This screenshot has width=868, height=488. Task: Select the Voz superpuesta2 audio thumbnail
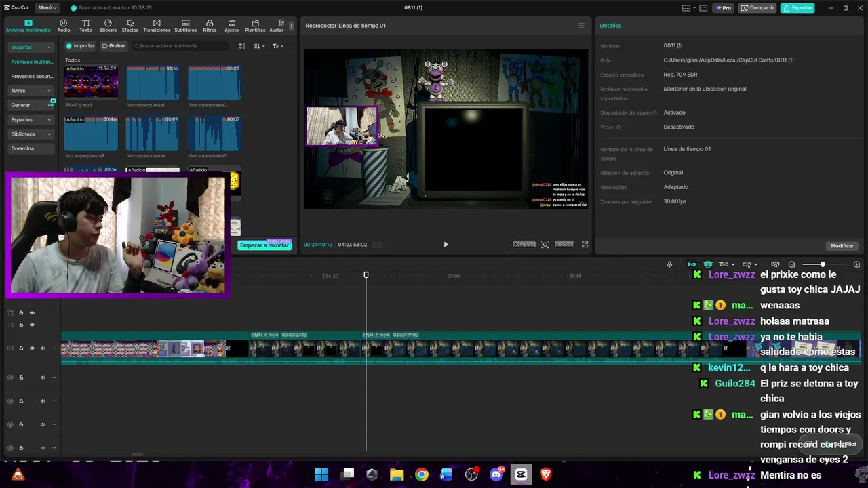pos(214,82)
